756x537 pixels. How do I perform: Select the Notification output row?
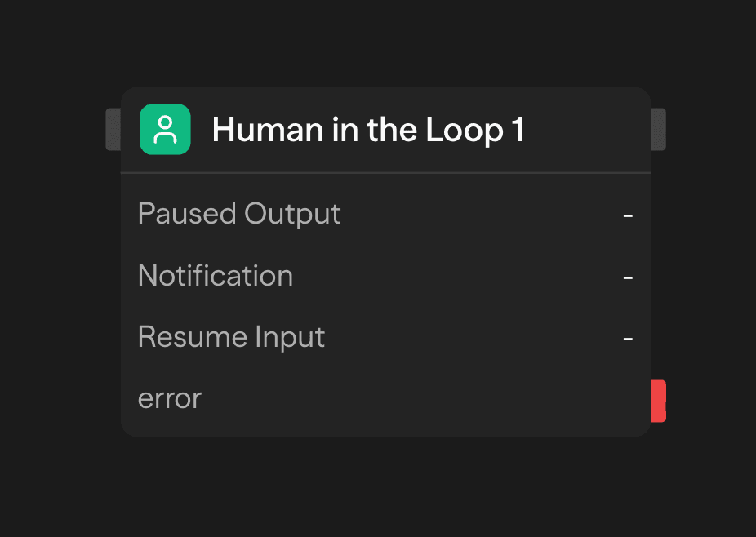[216, 276]
